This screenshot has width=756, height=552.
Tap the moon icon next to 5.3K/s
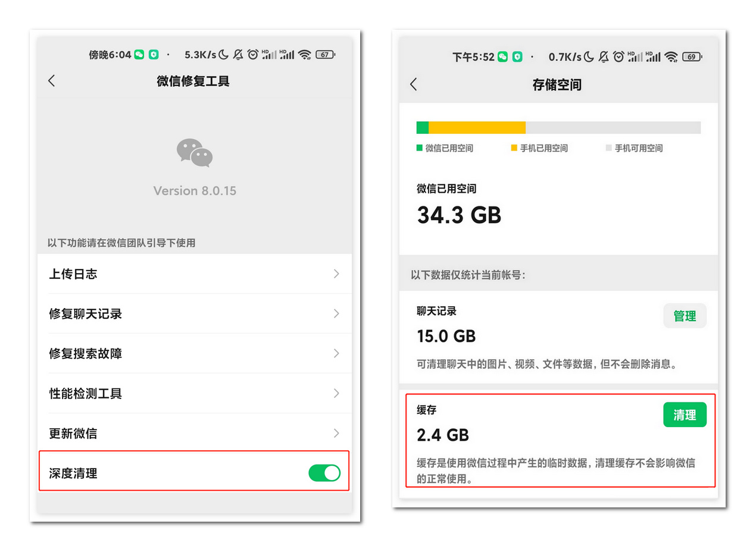(x=224, y=55)
